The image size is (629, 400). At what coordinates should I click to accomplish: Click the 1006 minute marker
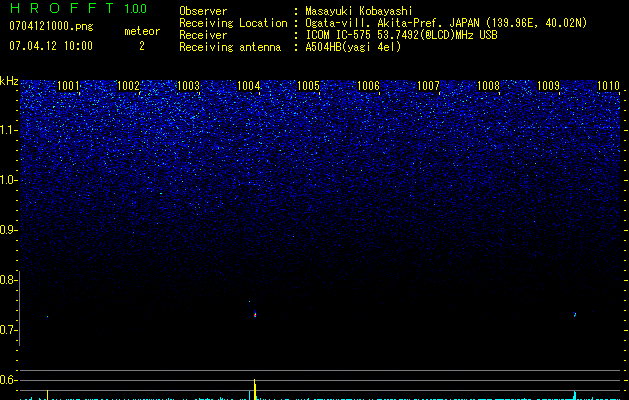(368, 86)
